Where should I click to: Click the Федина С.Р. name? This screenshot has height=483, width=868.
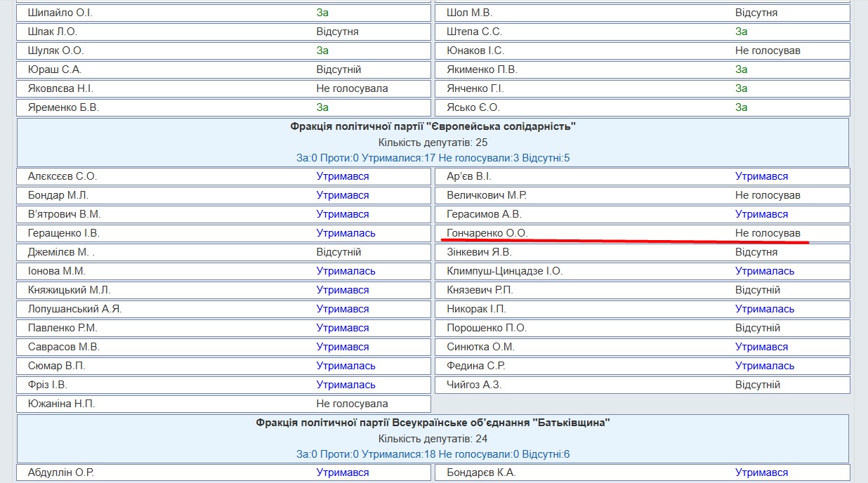pyautogui.click(x=475, y=366)
